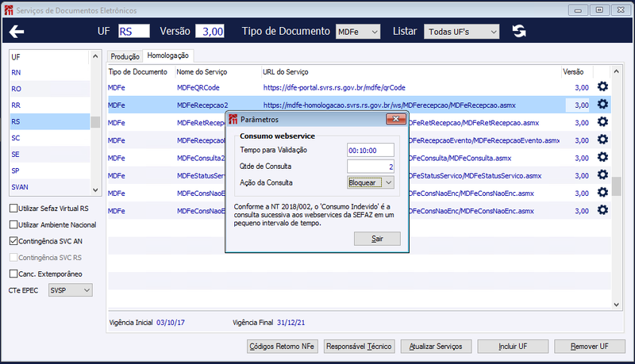Click Vigência Final date 31/12/21
This screenshot has width=635, height=364.
coord(291,322)
